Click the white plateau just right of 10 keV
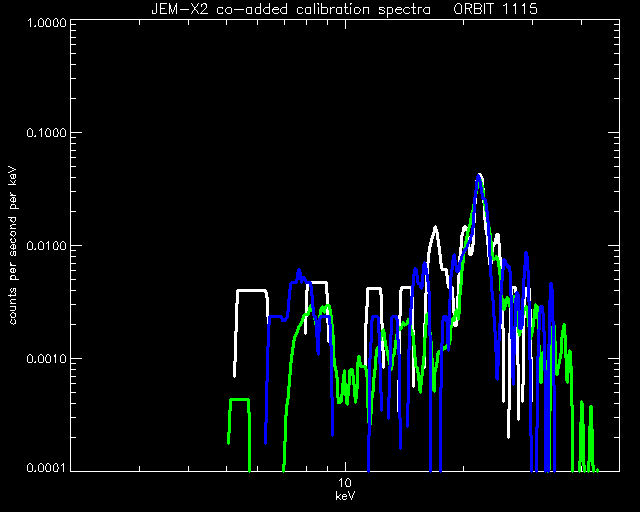 pos(374,289)
